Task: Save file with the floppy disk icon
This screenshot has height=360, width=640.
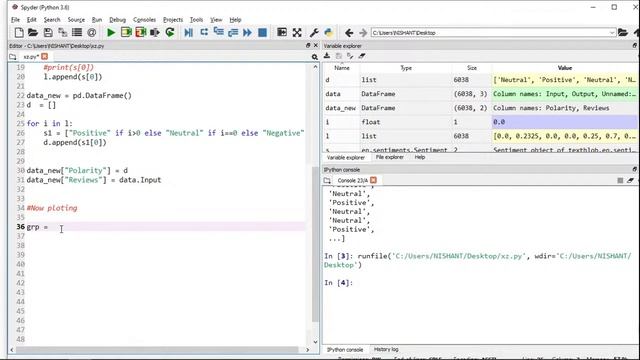Action: [x=48, y=33]
